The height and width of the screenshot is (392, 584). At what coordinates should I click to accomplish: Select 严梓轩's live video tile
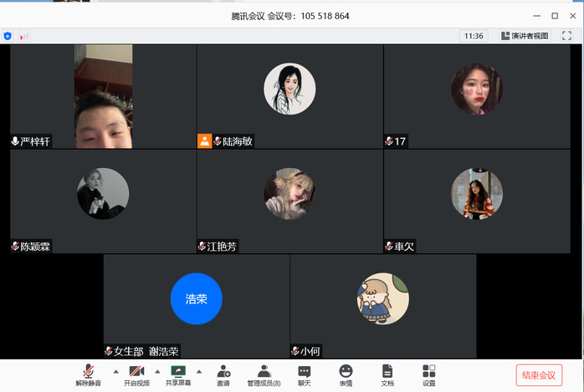(x=103, y=96)
